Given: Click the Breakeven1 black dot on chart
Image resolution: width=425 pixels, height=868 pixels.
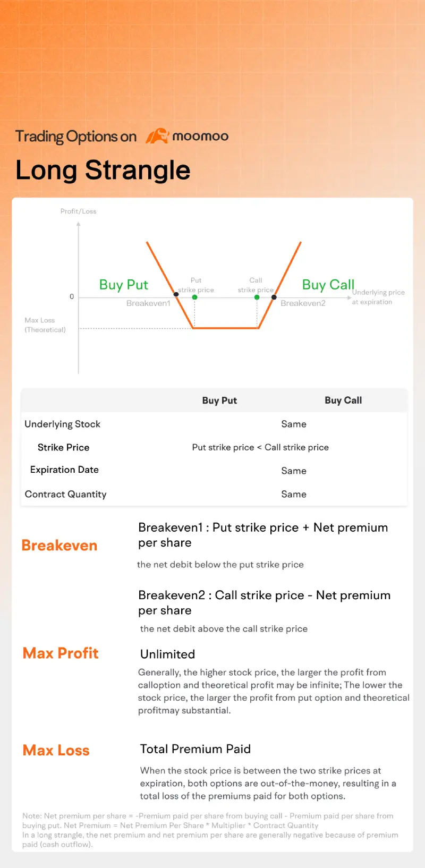Looking at the screenshot, I should click(x=176, y=294).
